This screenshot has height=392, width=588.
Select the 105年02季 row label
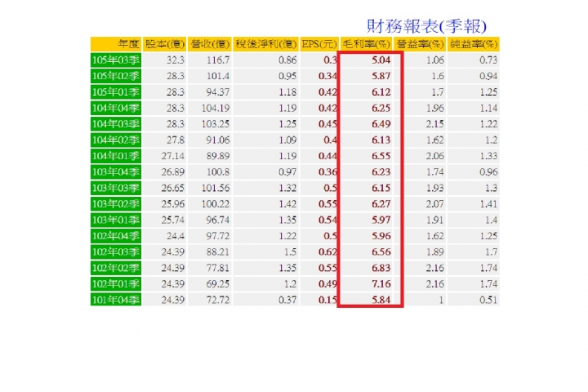pyautogui.click(x=116, y=76)
